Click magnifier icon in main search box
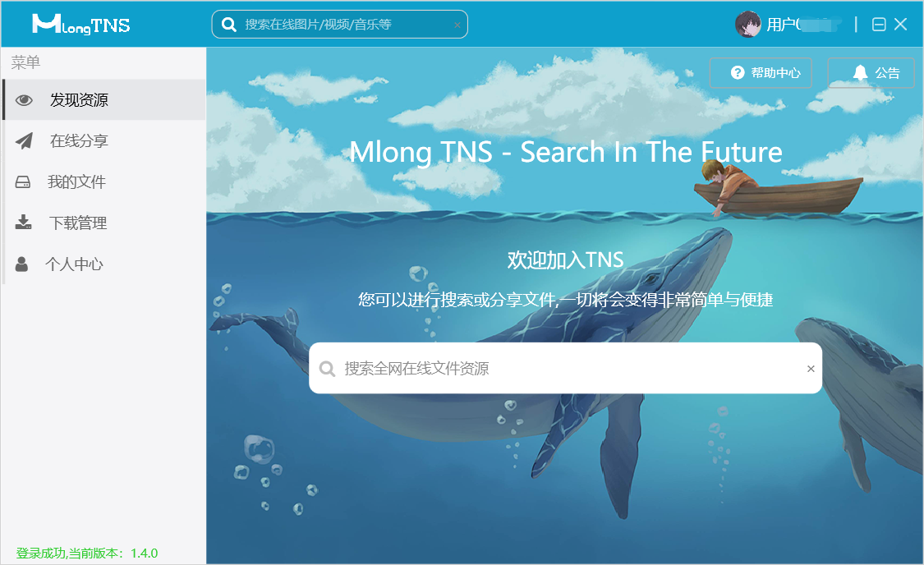 [x=327, y=369]
